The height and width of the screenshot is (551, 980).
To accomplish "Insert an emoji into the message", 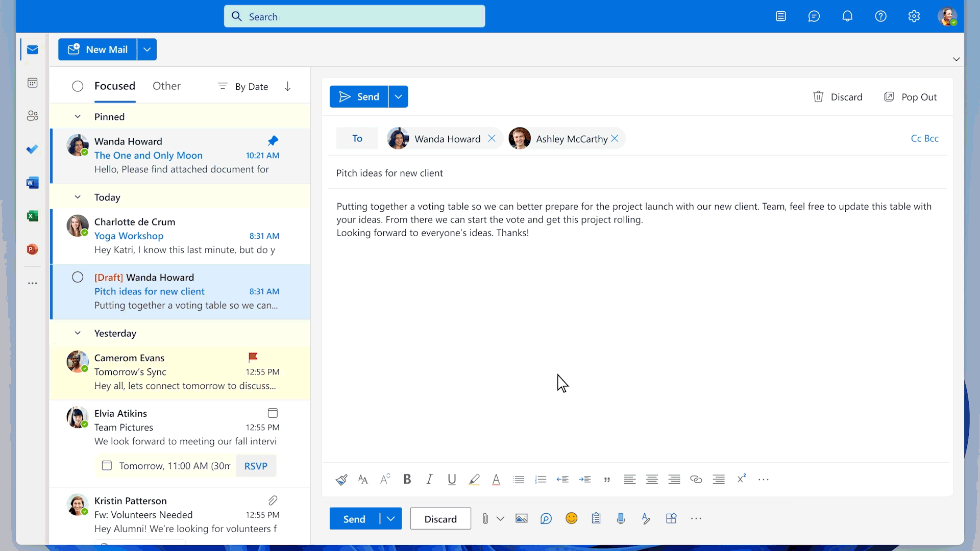I will [571, 518].
